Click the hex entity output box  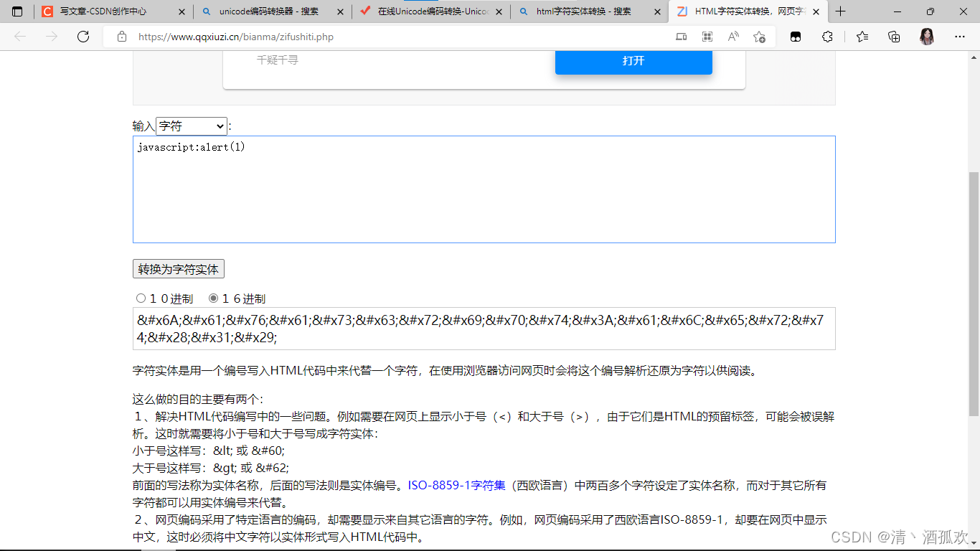(x=484, y=329)
